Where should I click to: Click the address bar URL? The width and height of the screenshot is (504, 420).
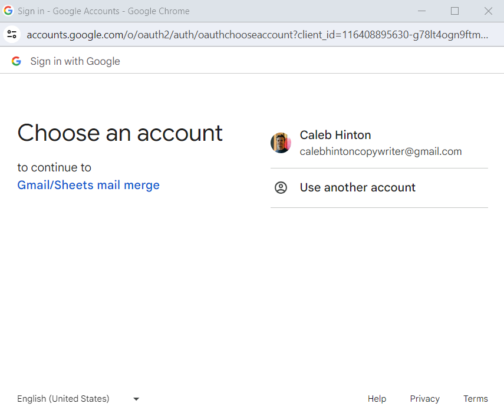tap(257, 35)
